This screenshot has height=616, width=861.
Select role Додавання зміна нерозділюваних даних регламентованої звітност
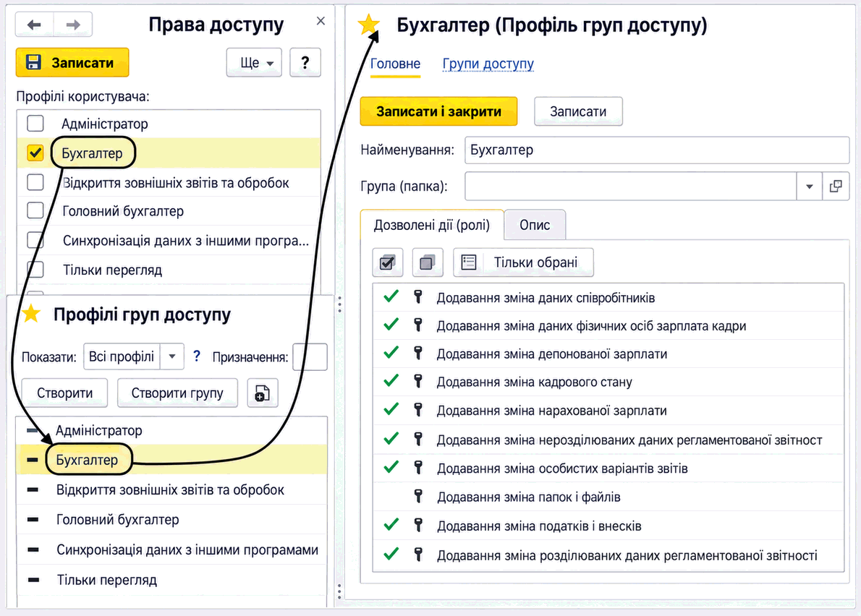click(x=608, y=440)
